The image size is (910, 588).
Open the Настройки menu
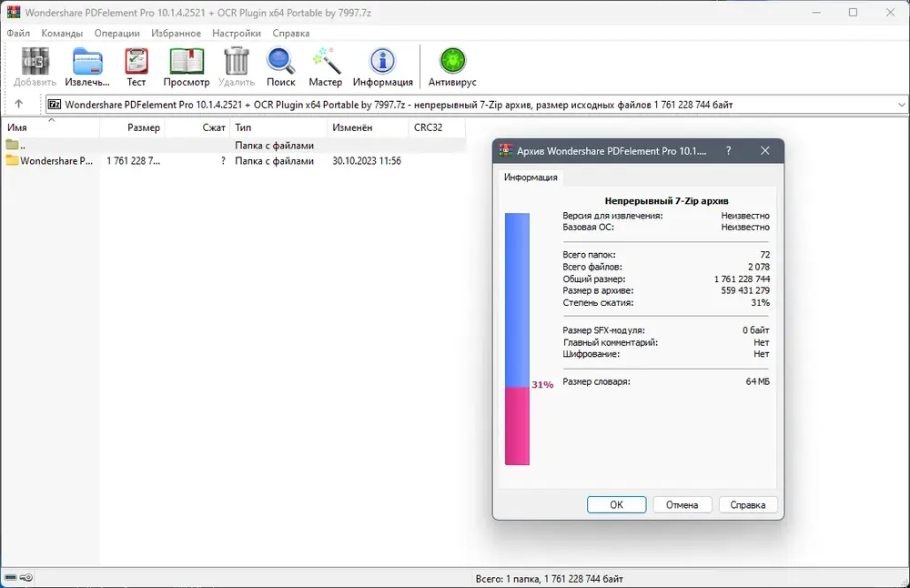237,33
